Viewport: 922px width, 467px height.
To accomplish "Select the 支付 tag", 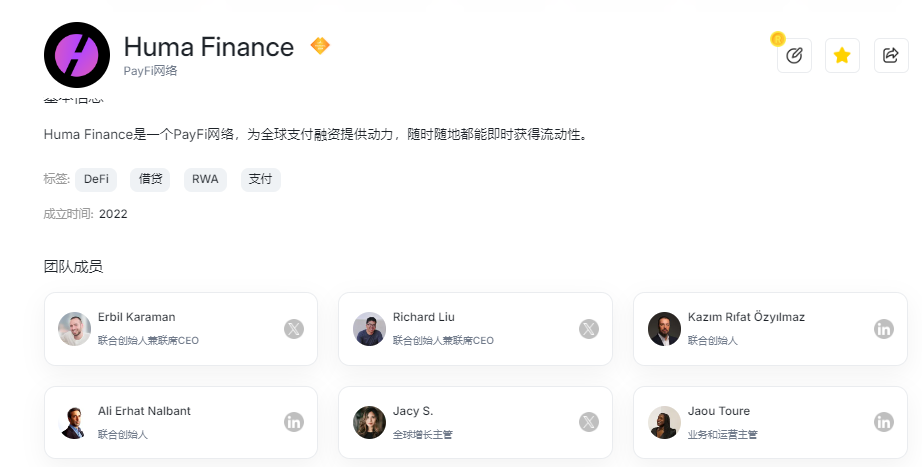I will [260, 180].
